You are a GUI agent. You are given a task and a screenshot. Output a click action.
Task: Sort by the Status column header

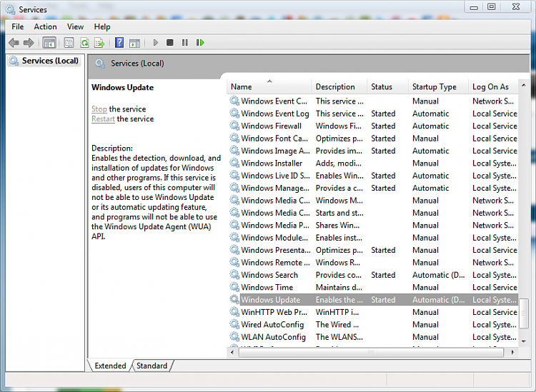(x=387, y=86)
